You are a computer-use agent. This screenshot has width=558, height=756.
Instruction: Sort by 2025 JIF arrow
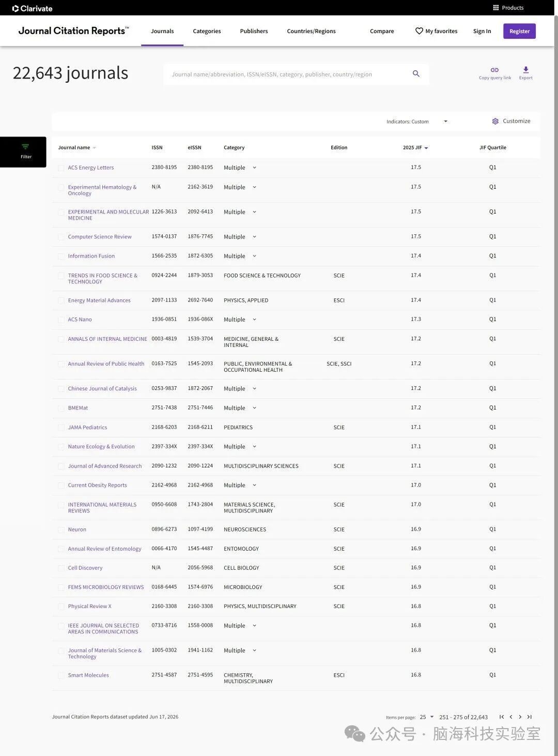click(426, 148)
